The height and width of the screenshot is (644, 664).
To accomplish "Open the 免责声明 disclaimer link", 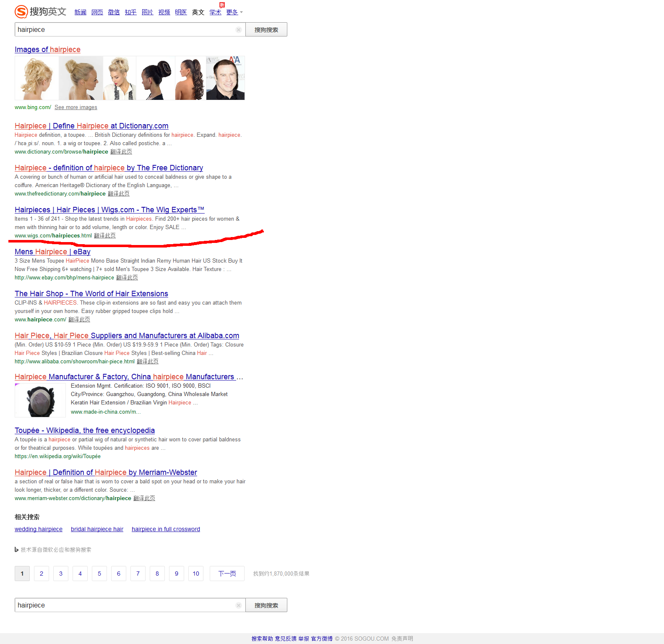I will [x=402, y=639].
